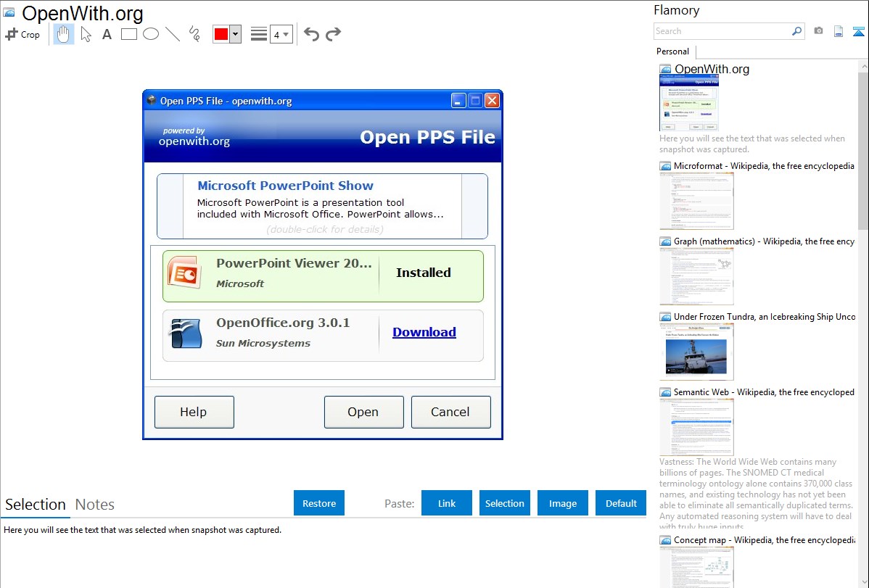Image resolution: width=869 pixels, height=588 pixels.
Task: Open the color picker dropdown arrow
Action: click(235, 34)
